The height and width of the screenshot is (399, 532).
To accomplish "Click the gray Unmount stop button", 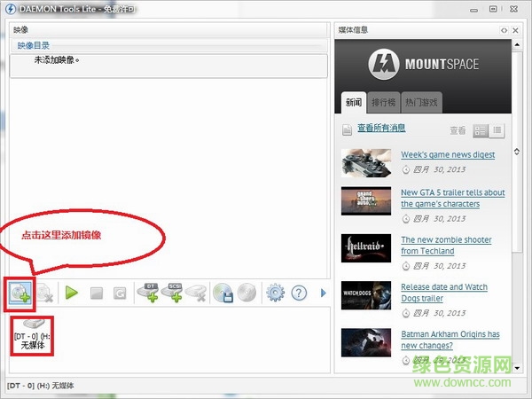I will click(x=97, y=293).
